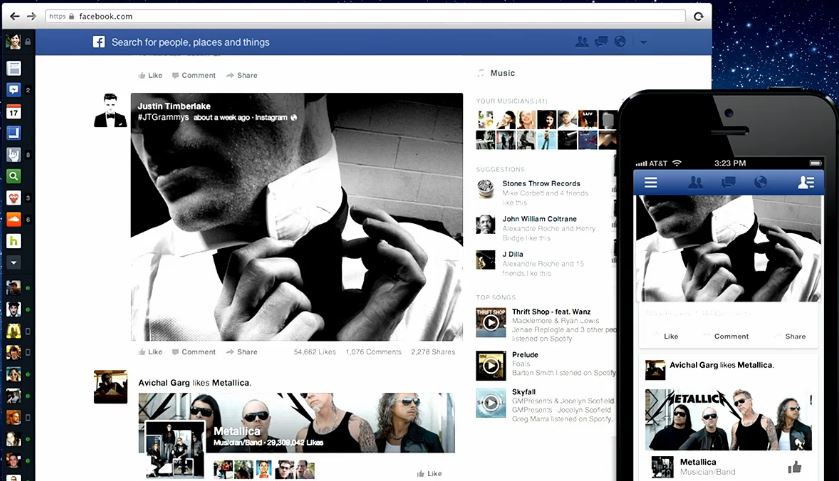Click the Facebook logo in the blue header
This screenshot has width=839, height=481.
tap(99, 42)
